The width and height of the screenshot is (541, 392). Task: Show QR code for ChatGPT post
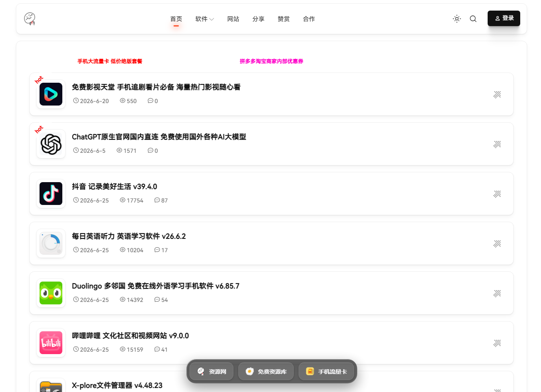pos(497,144)
